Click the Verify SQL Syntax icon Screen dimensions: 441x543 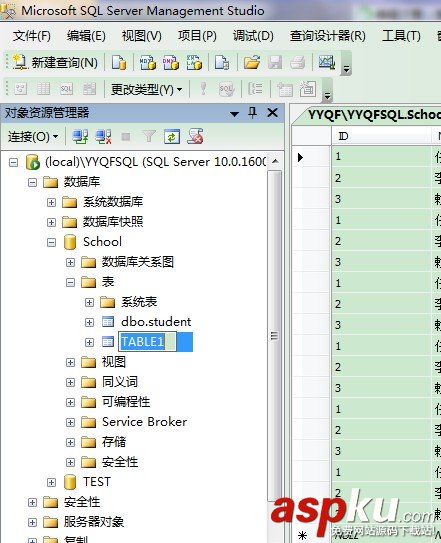(x=227, y=89)
